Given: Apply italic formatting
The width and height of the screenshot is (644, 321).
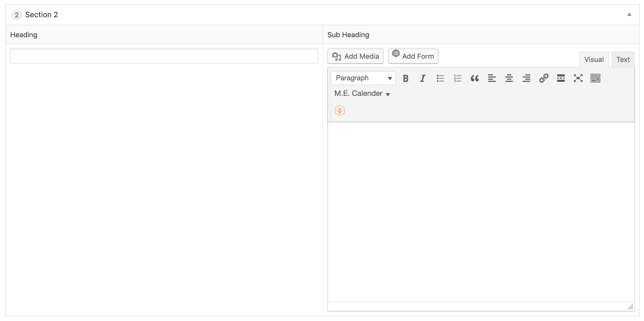Looking at the screenshot, I should tap(423, 78).
